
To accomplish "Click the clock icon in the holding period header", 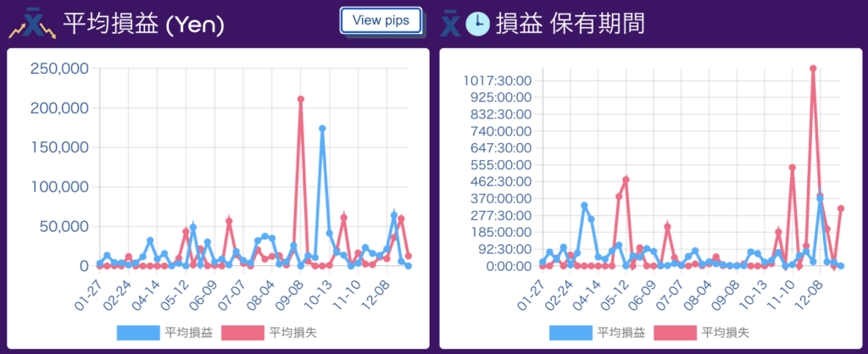I will click(x=477, y=25).
